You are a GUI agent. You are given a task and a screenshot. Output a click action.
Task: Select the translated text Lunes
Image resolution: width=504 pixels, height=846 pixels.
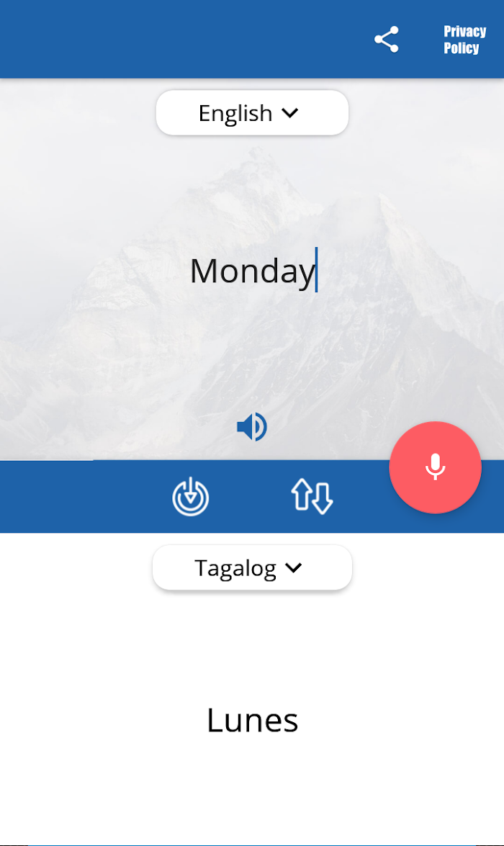pos(252,720)
